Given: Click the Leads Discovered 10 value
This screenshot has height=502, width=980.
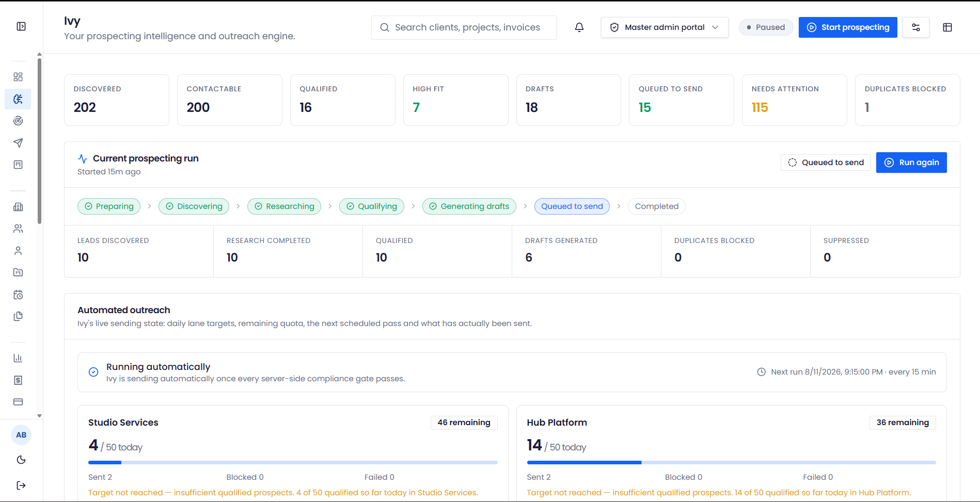Looking at the screenshot, I should tap(83, 257).
